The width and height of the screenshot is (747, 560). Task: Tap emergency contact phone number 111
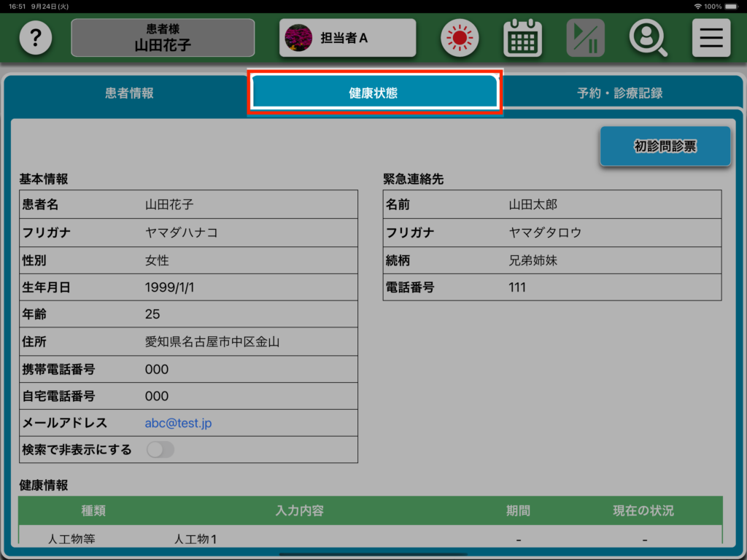tap(517, 287)
